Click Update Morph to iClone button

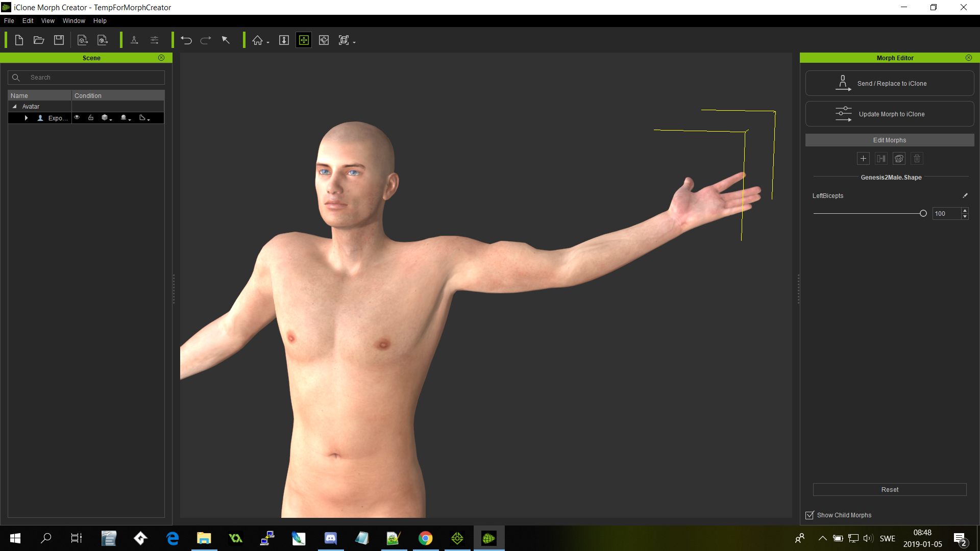890,114
